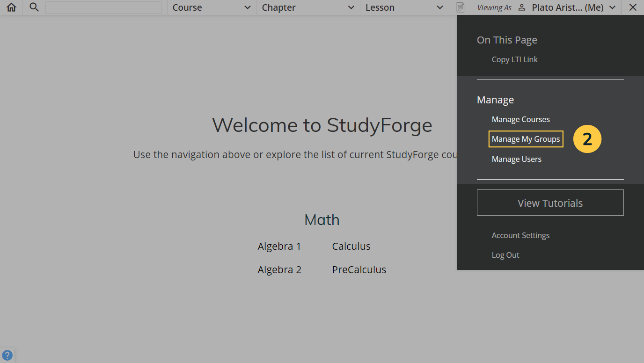Click the 'Welcome to StudyForge' heading
The image size is (644, 363).
322,125
